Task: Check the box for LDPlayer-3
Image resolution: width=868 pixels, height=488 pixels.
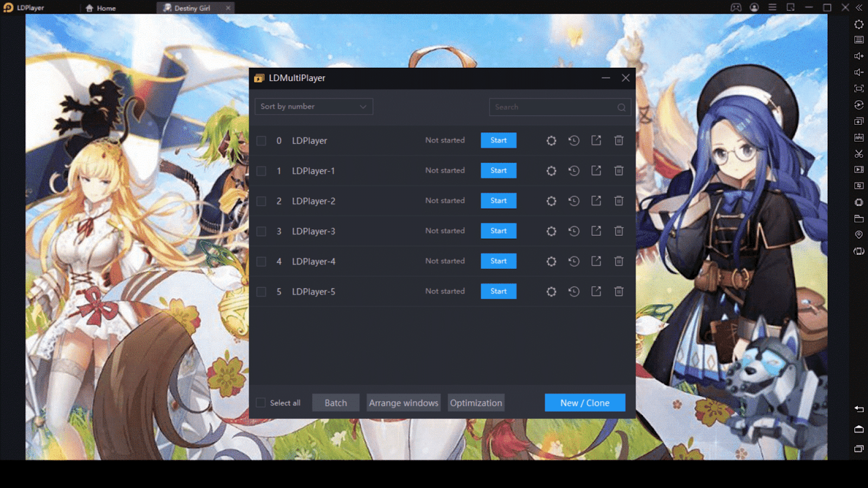Action: tap(261, 232)
